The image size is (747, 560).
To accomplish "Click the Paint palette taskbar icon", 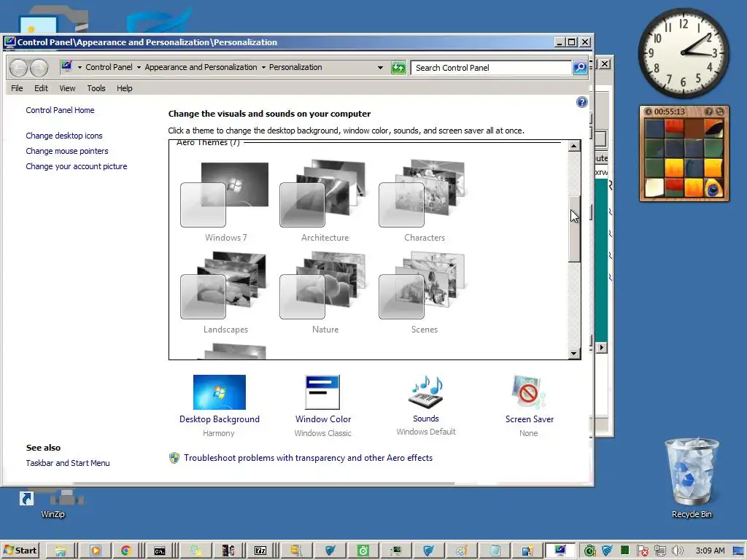I will coord(461,551).
